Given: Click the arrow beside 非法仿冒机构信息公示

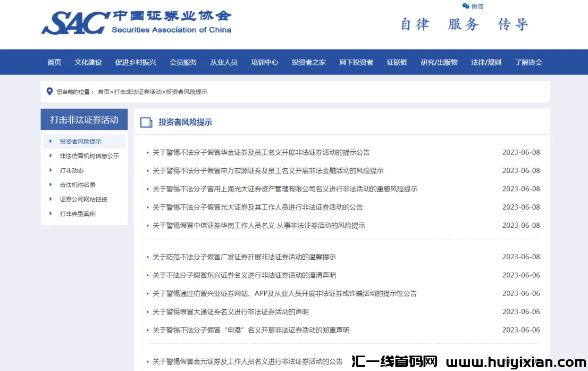Looking at the screenshot, I should (x=51, y=156).
